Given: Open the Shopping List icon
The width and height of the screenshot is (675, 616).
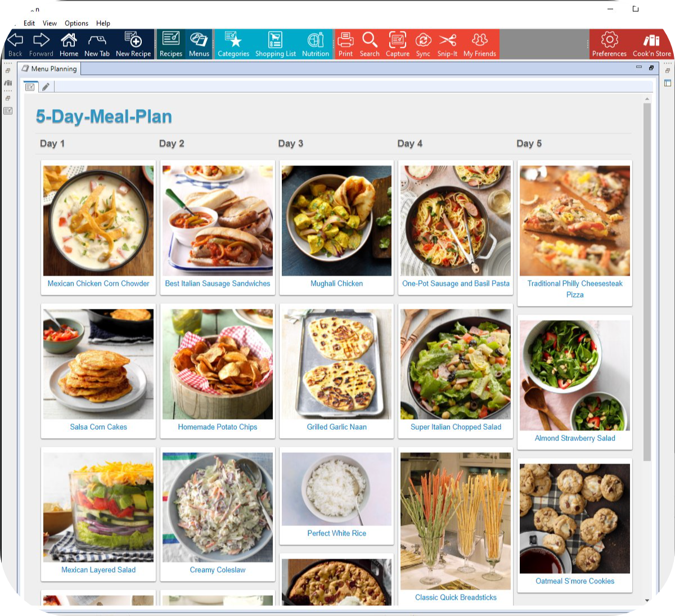Looking at the screenshot, I should click(275, 44).
